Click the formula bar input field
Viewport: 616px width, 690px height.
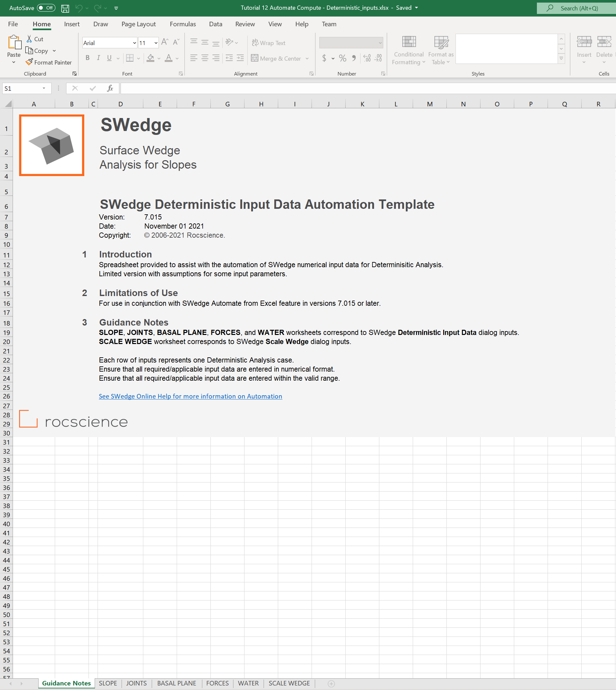[368, 89]
